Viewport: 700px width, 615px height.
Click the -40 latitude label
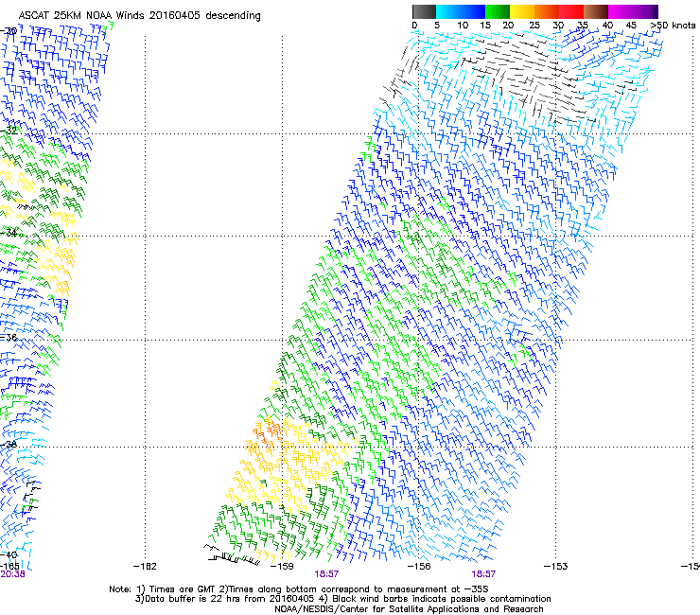pos(9,555)
